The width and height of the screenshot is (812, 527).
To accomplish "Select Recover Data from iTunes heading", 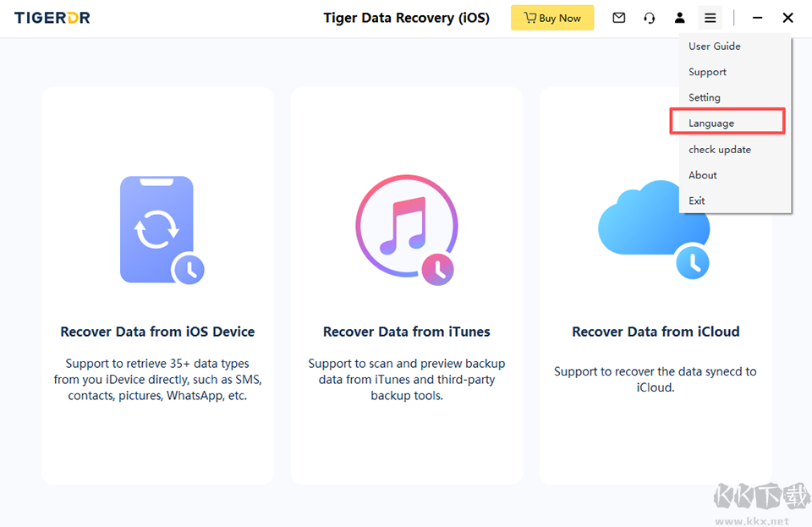I will click(x=407, y=332).
